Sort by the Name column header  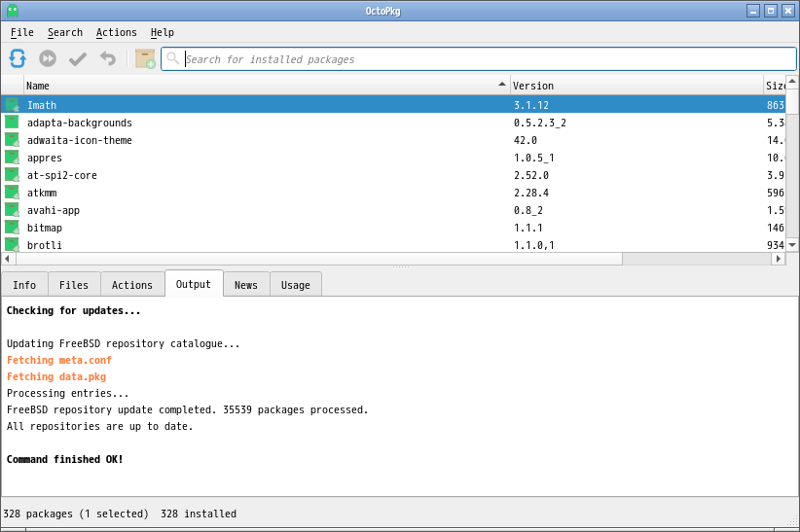point(267,86)
